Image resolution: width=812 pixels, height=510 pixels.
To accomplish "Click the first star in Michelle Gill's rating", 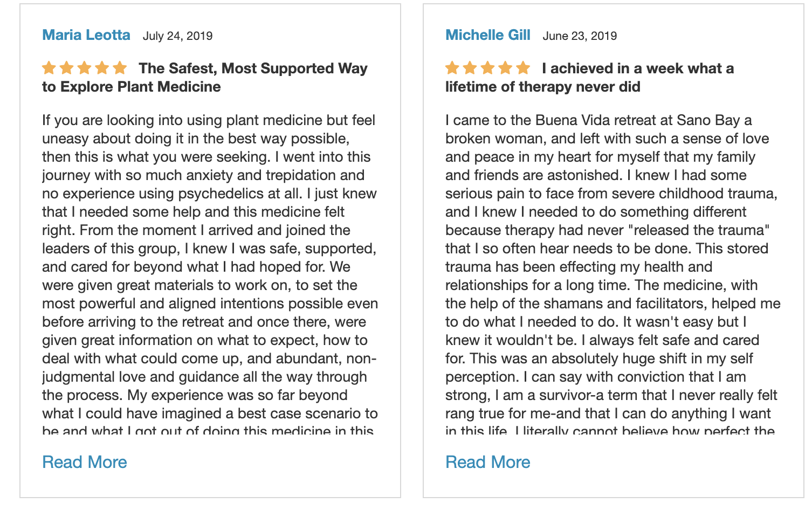I will coord(452,68).
